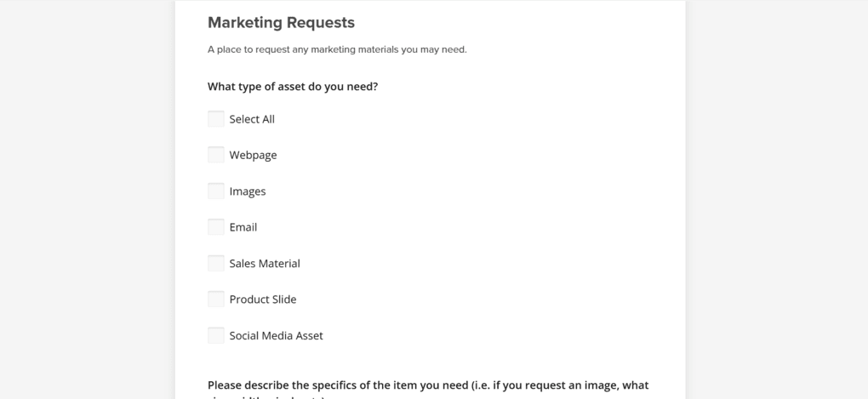Check the Social Media Asset checkbox
This screenshot has height=399, width=868.
(x=216, y=336)
